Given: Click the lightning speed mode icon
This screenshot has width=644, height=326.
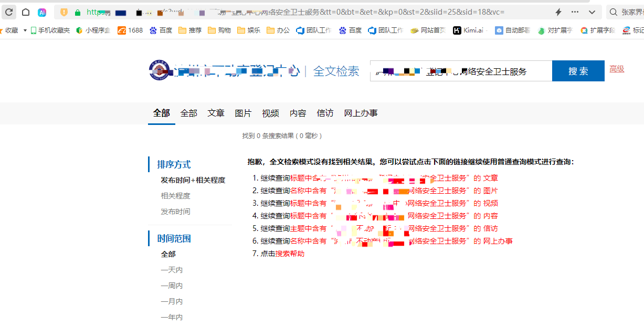Looking at the screenshot, I should (x=558, y=12).
